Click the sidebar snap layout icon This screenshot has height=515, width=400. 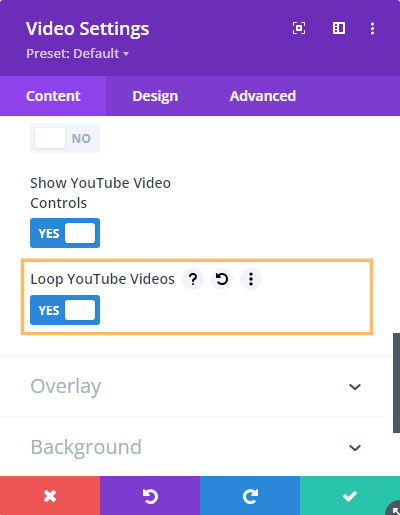click(x=339, y=28)
